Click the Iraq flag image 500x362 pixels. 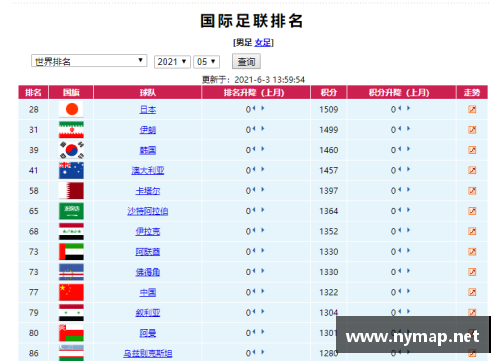pos(71,231)
